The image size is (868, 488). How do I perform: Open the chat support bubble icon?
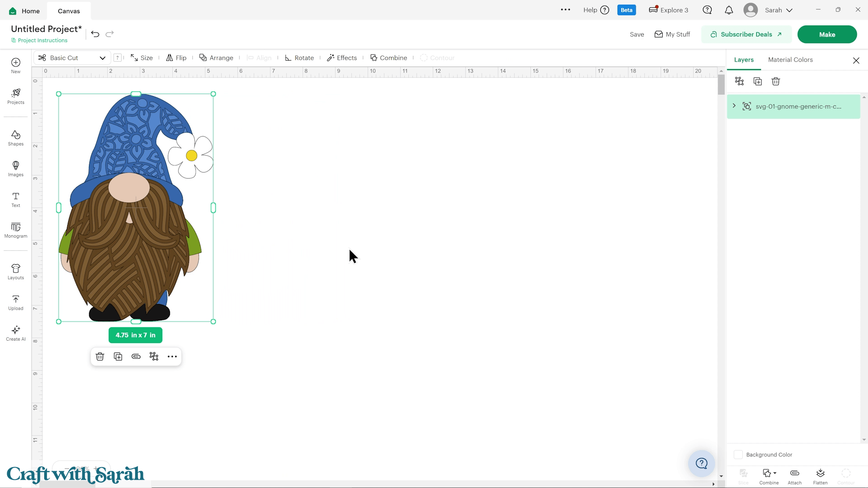pyautogui.click(x=708, y=10)
